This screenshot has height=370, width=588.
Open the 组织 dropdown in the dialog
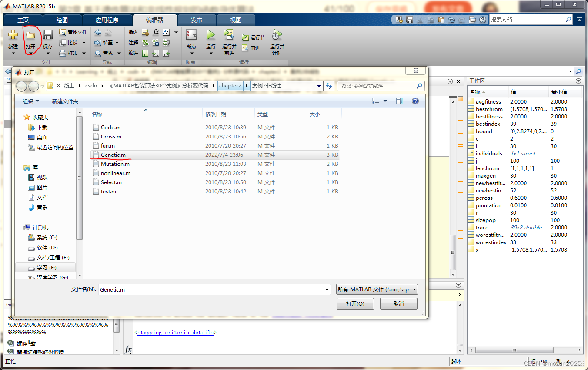(30, 101)
